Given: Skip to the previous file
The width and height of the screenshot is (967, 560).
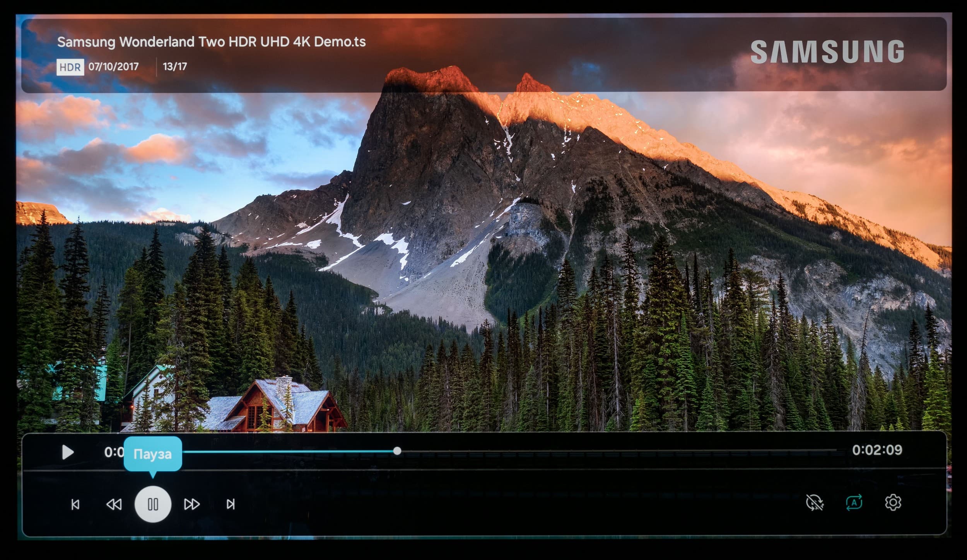Looking at the screenshot, I should [x=75, y=504].
